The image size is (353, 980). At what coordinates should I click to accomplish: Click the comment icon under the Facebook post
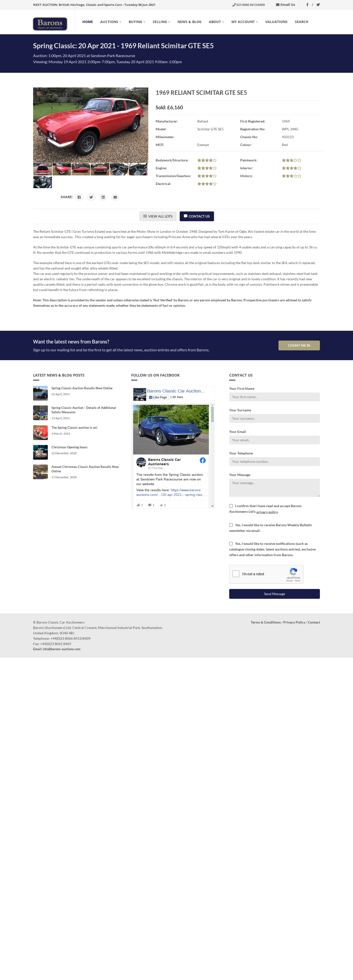(150, 505)
